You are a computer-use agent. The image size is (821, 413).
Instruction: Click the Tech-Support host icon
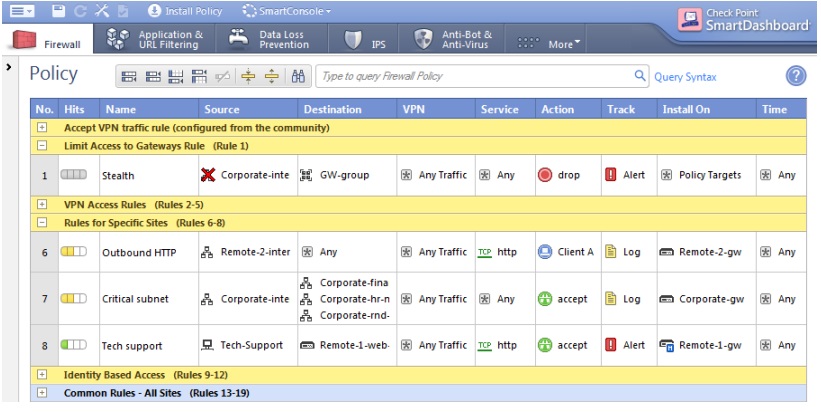pos(207,345)
